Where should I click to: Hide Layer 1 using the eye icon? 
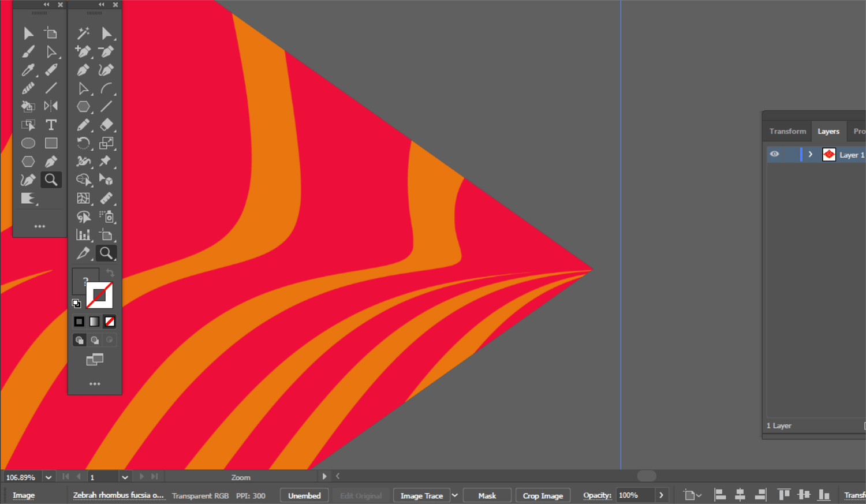click(775, 154)
